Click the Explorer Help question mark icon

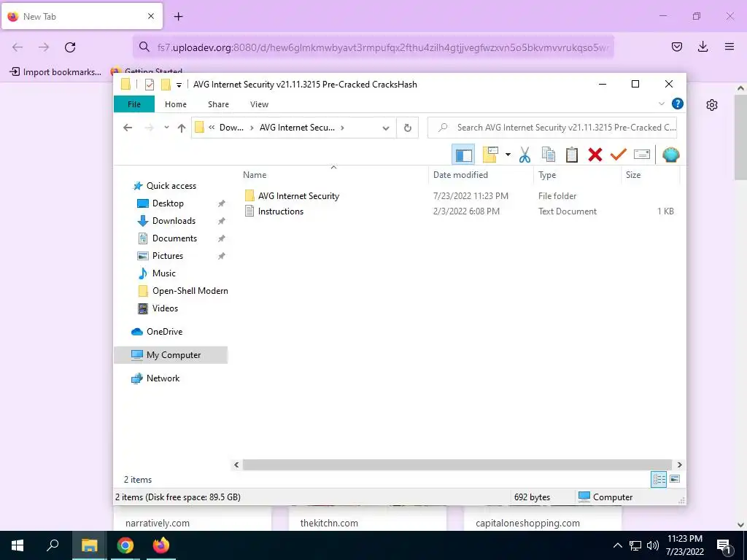[x=678, y=104]
